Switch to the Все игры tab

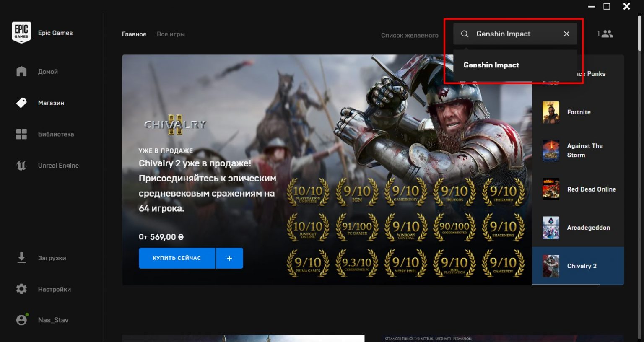(x=171, y=34)
